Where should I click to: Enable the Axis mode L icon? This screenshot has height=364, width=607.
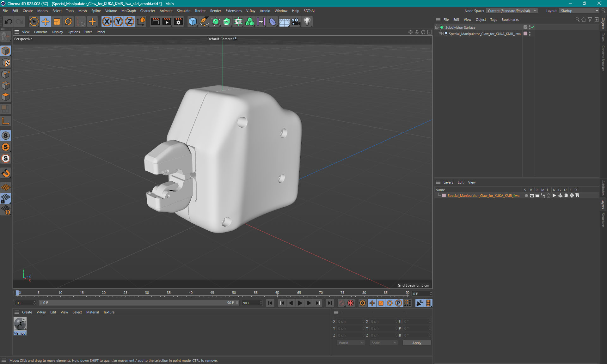click(x=6, y=121)
